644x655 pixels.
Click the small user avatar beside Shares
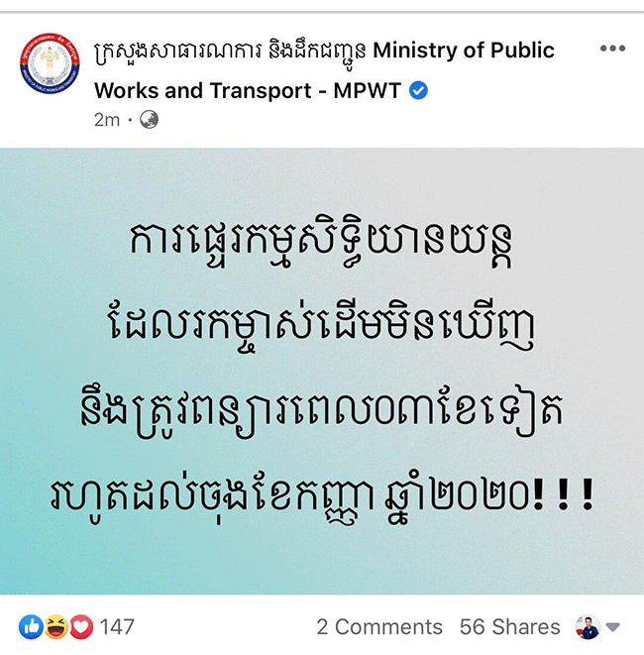588,627
